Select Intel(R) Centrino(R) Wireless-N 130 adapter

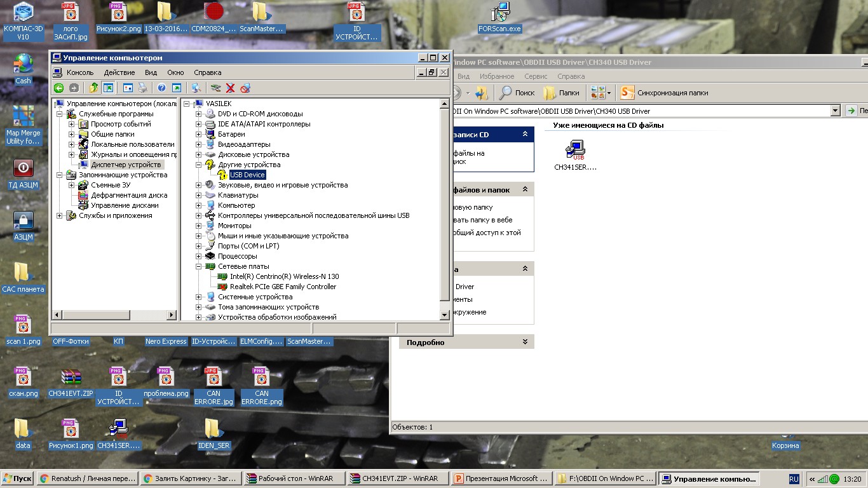click(284, 276)
